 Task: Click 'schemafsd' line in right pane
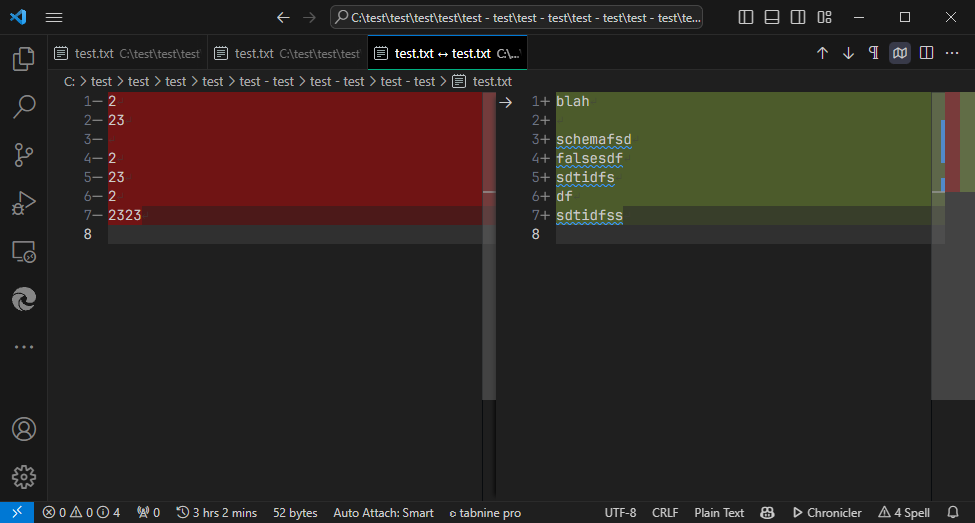click(x=593, y=139)
